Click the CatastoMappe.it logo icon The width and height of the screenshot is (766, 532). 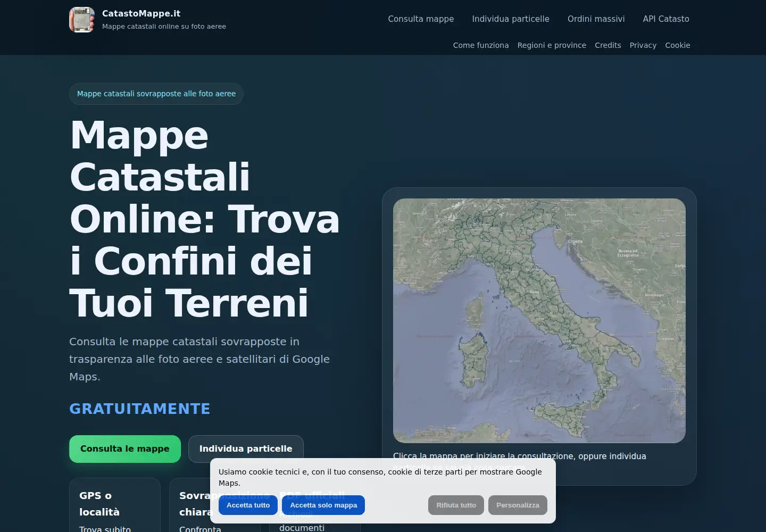pos(82,20)
